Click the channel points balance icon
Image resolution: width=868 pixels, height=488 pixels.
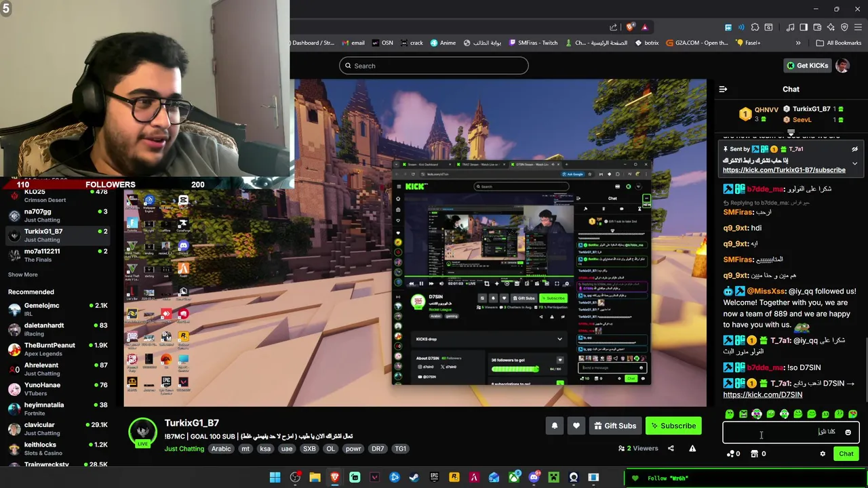coord(730,454)
